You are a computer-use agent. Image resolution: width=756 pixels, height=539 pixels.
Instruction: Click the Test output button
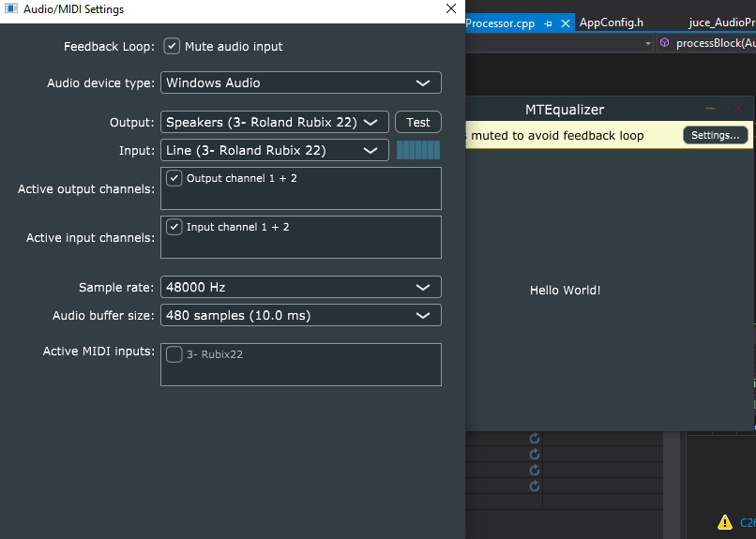tap(418, 123)
